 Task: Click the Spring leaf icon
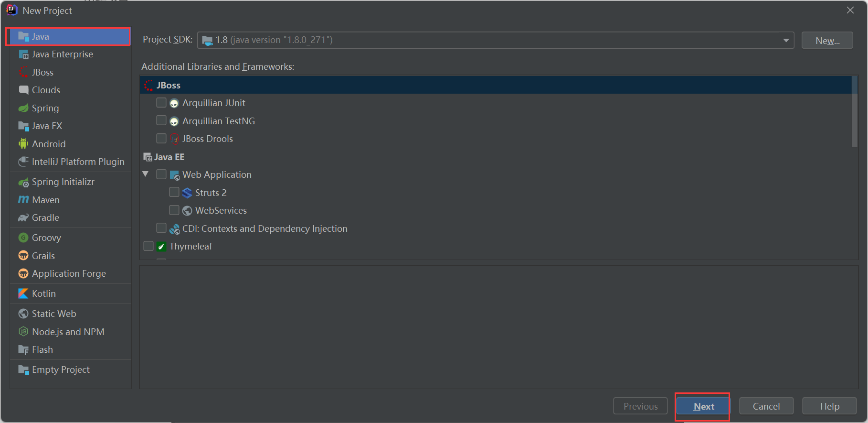pyautogui.click(x=23, y=108)
